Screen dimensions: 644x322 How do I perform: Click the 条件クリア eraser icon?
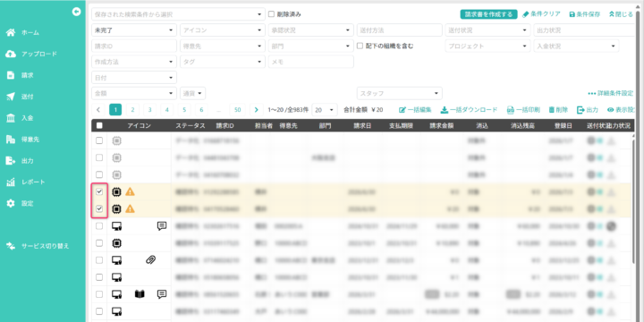pyautogui.click(x=525, y=14)
